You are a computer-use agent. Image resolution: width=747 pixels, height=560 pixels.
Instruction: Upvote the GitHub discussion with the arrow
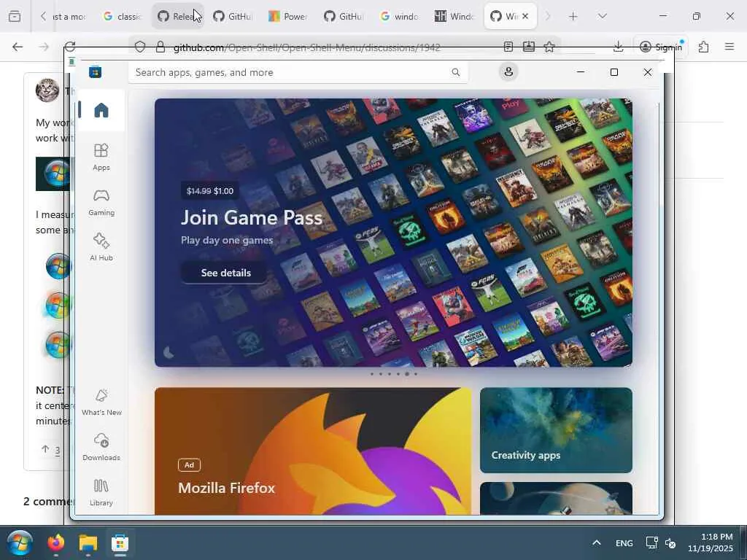[45, 449]
